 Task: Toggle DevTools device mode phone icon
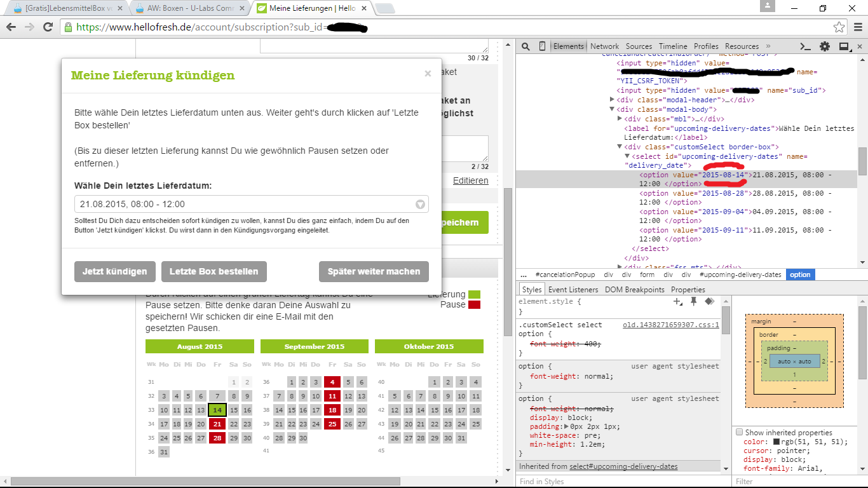(x=542, y=46)
